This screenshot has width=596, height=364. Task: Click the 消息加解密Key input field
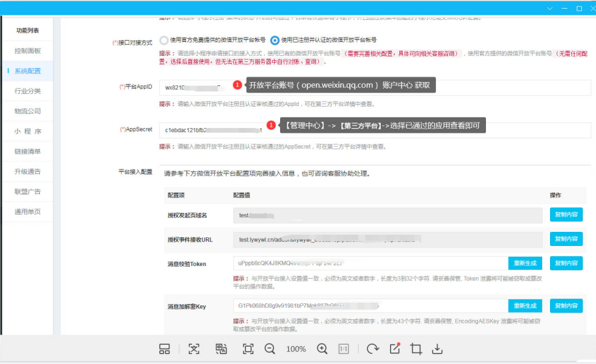point(371,306)
